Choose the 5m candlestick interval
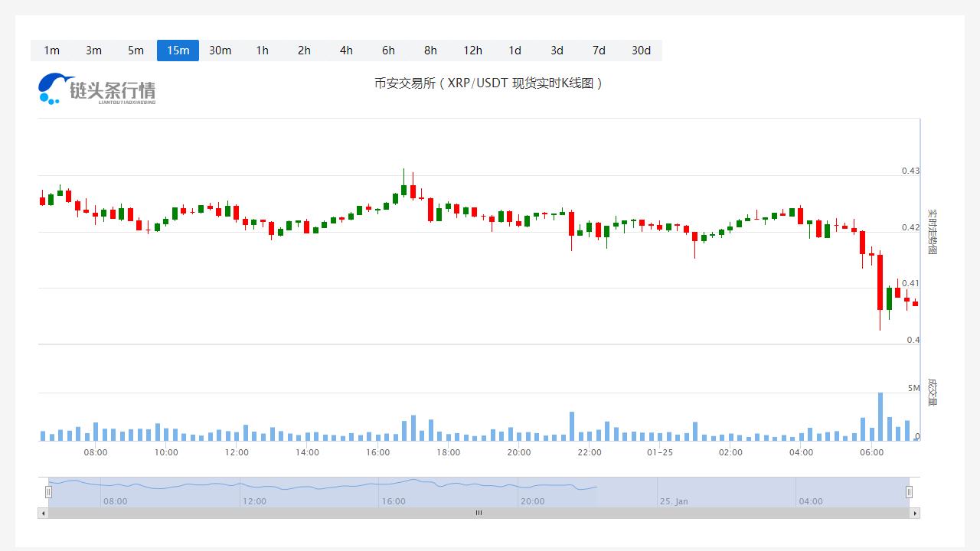Viewport: 980px width, 551px height. point(136,51)
